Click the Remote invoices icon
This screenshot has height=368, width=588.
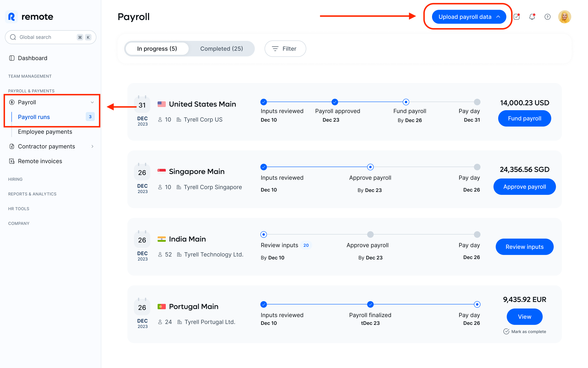12,161
